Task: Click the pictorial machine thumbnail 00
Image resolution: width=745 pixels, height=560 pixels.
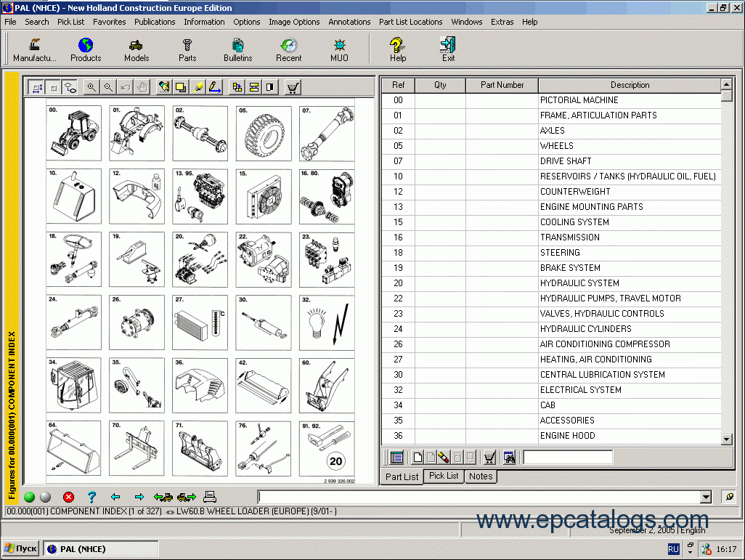Action: (73, 133)
